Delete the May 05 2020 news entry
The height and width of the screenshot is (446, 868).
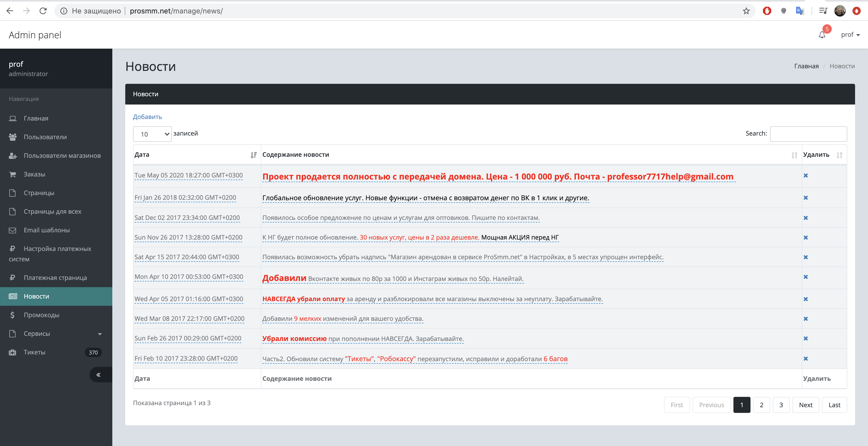tap(806, 175)
